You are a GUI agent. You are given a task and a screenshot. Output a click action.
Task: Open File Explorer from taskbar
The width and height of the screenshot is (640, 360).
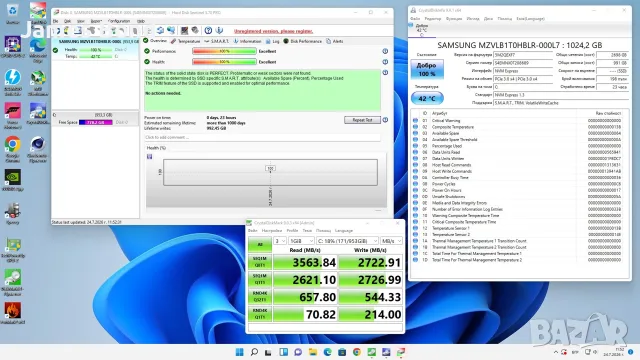(313, 352)
